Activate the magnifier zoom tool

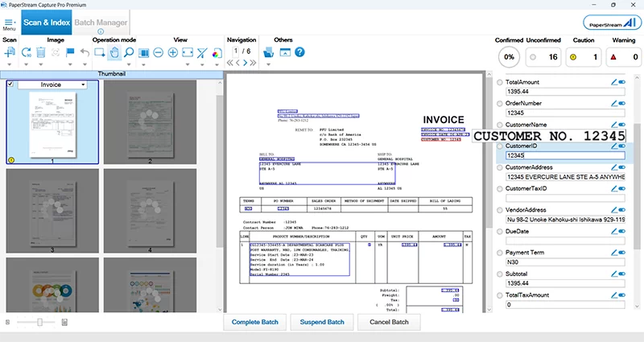pos(129,52)
